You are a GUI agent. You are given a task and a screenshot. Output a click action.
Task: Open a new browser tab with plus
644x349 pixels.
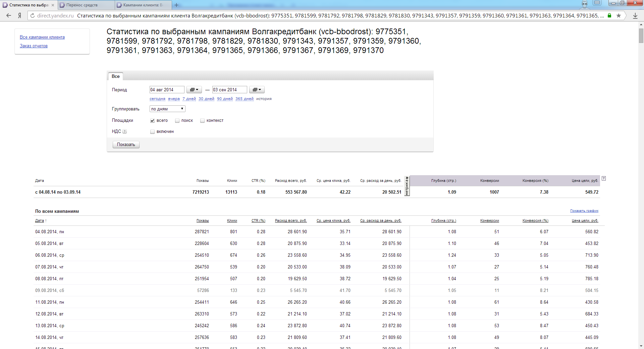(x=176, y=5)
